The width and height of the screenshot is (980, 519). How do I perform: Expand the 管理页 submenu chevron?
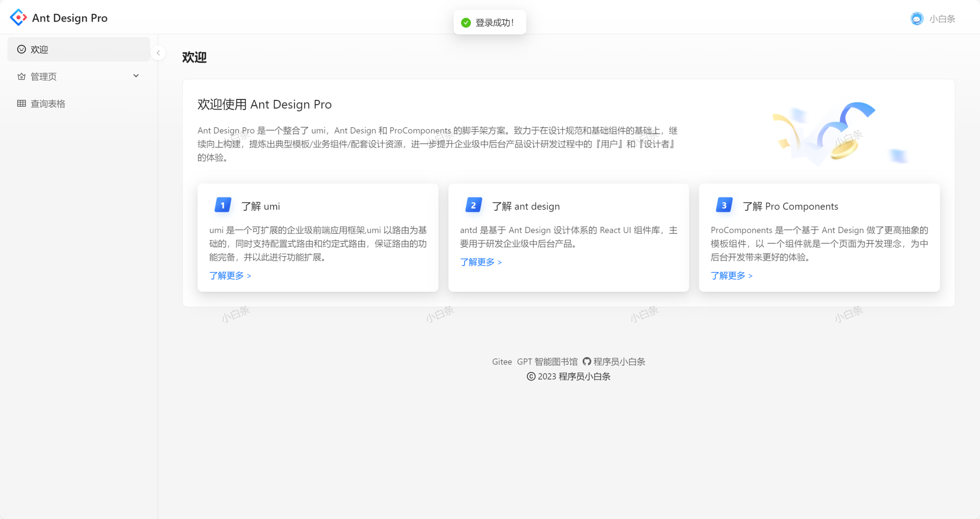pyautogui.click(x=136, y=76)
